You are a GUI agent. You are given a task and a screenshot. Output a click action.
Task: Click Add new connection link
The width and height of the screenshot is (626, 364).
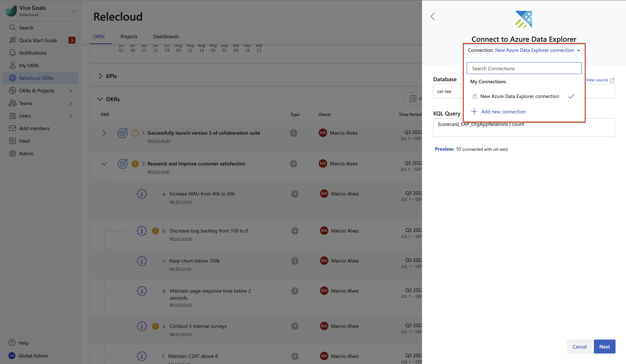pyautogui.click(x=504, y=112)
